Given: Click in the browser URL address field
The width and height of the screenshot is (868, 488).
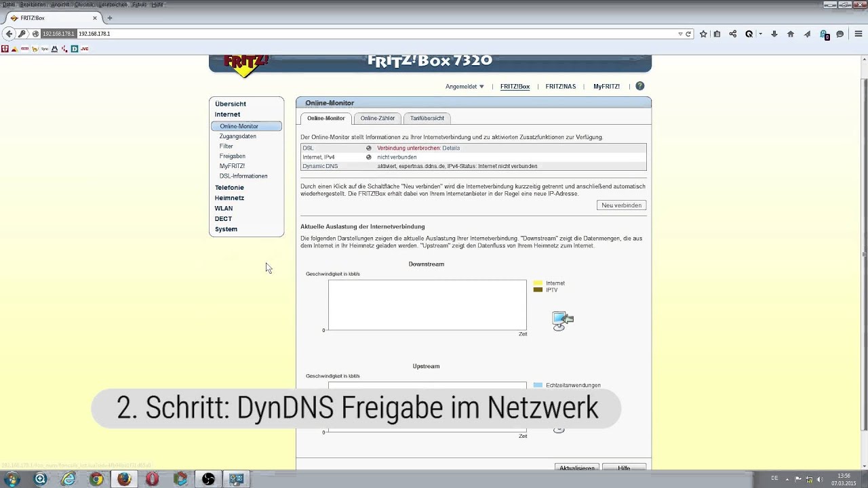Looking at the screenshot, I should point(376,34).
